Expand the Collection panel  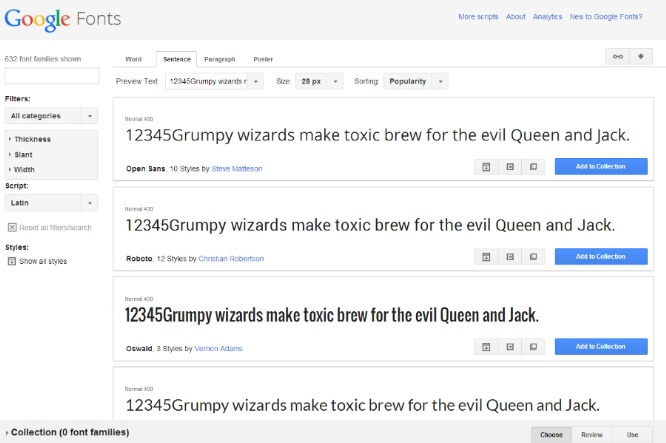67,432
